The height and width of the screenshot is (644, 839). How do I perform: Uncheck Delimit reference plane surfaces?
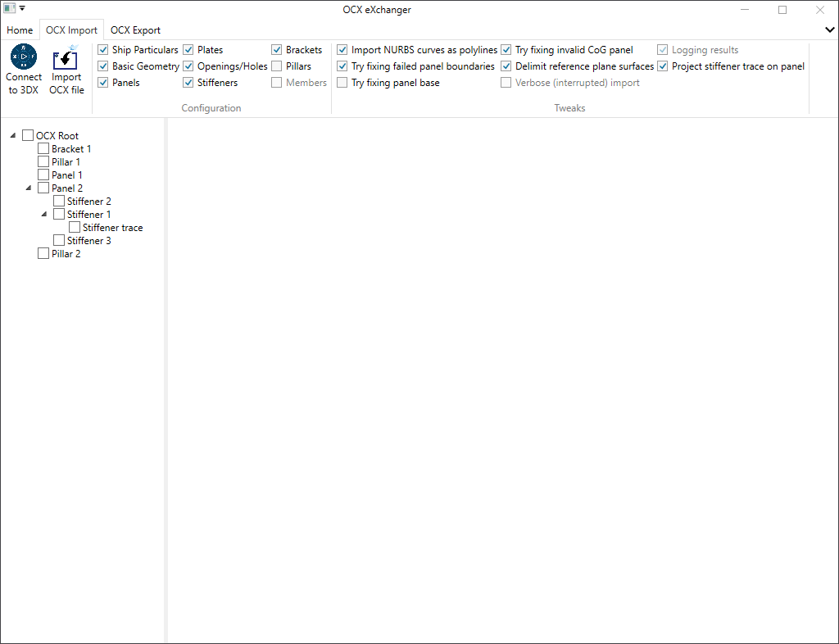[506, 66]
